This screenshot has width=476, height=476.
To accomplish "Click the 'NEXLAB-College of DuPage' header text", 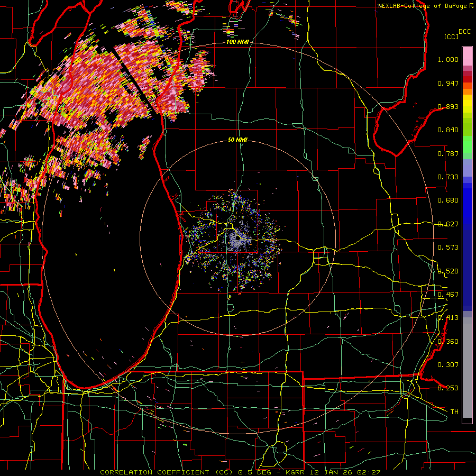I will point(422,6).
